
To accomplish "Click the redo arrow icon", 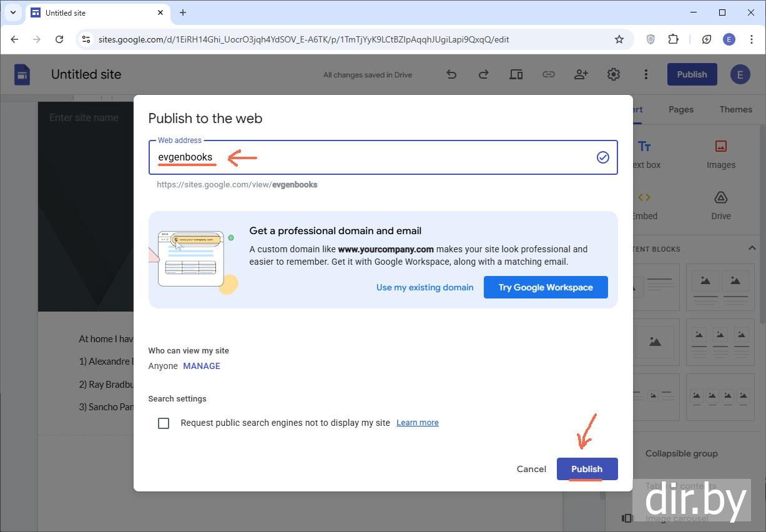I will click(x=483, y=74).
